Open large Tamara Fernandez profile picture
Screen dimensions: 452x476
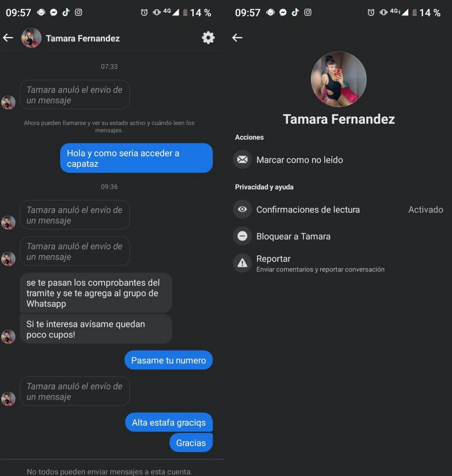click(x=339, y=79)
